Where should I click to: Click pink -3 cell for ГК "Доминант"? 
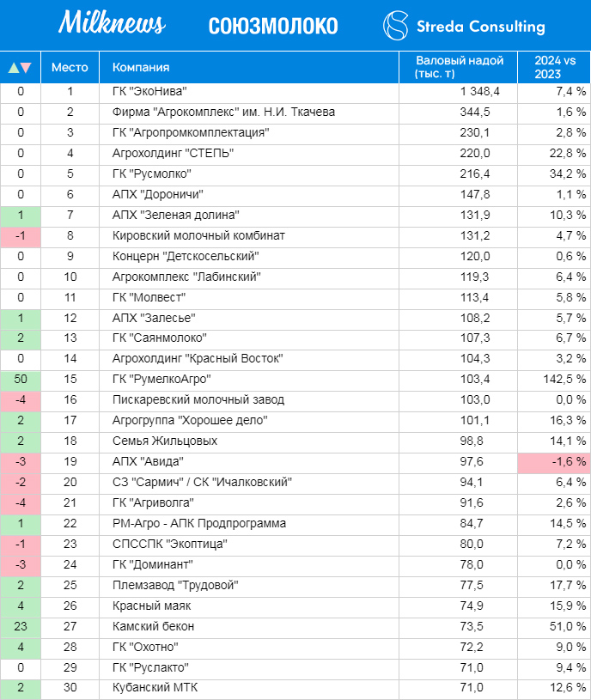click(21, 566)
